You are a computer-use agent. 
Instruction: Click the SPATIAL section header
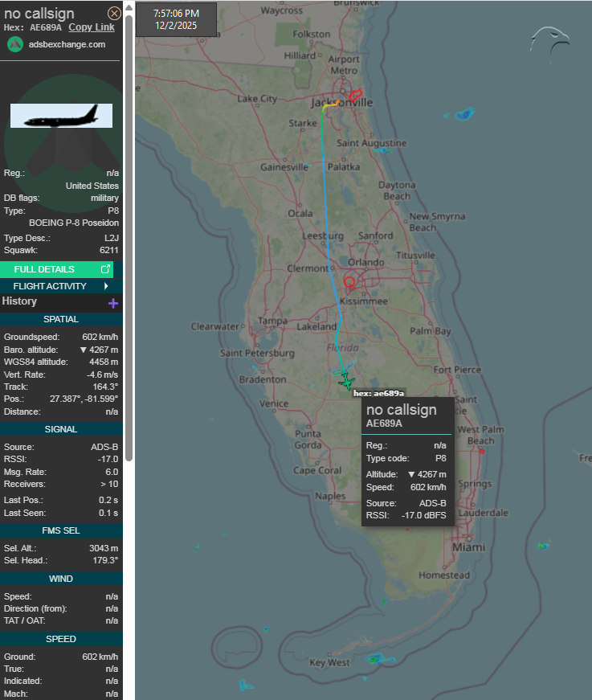click(x=61, y=319)
